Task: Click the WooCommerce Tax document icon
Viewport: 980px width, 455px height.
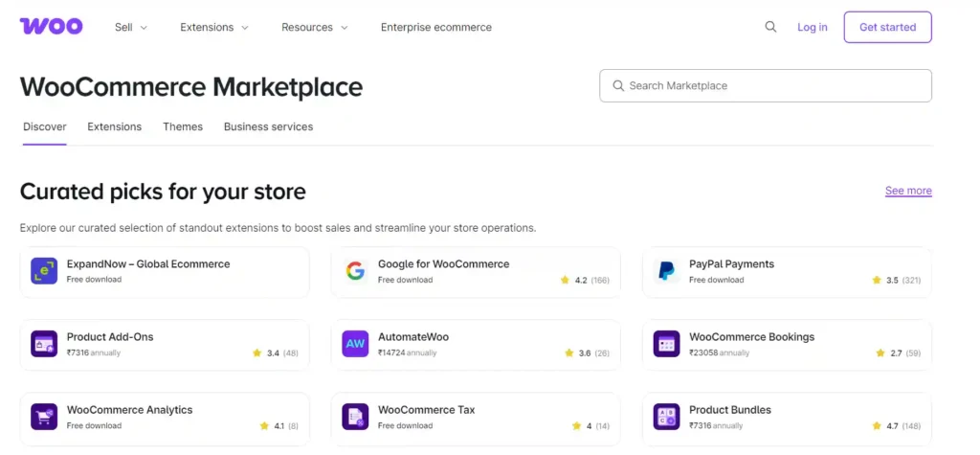Action: click(355, 417)
